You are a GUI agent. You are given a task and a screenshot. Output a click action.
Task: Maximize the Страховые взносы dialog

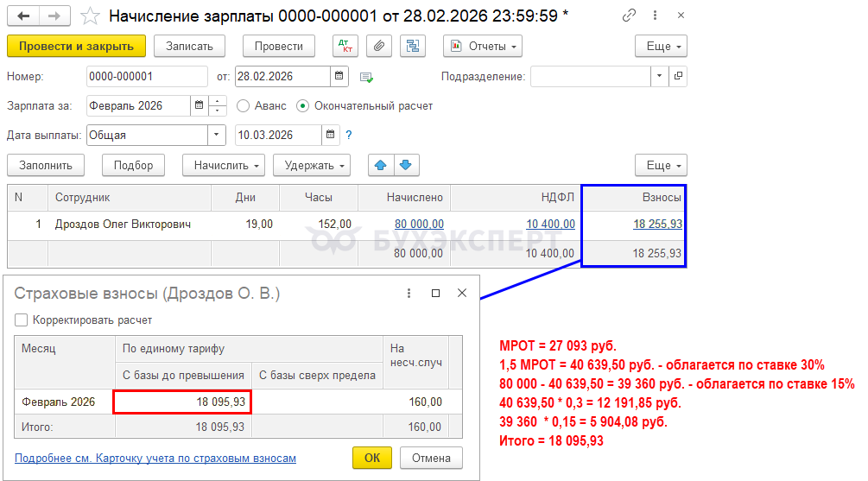pos(435,294)
